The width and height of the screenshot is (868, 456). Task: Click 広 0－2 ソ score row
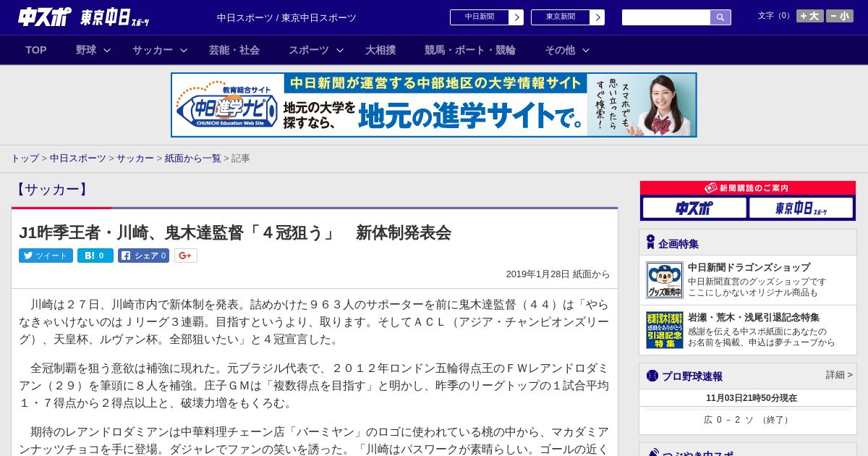click(748, 420)
